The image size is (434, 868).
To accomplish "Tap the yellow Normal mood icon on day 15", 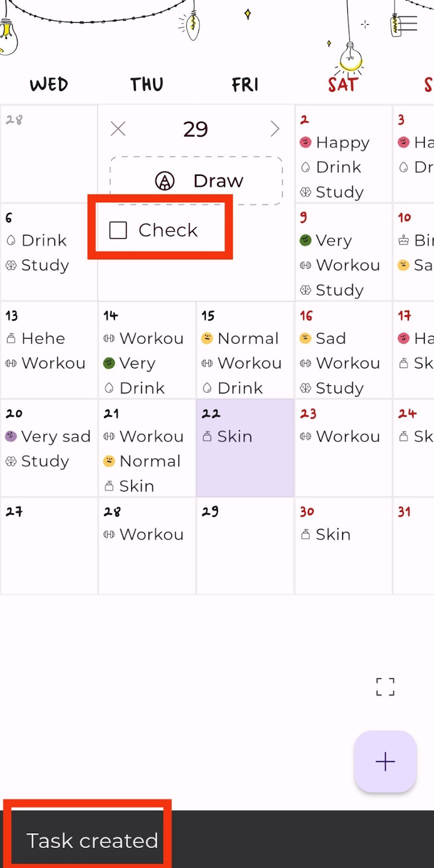I will coord(207,339).
